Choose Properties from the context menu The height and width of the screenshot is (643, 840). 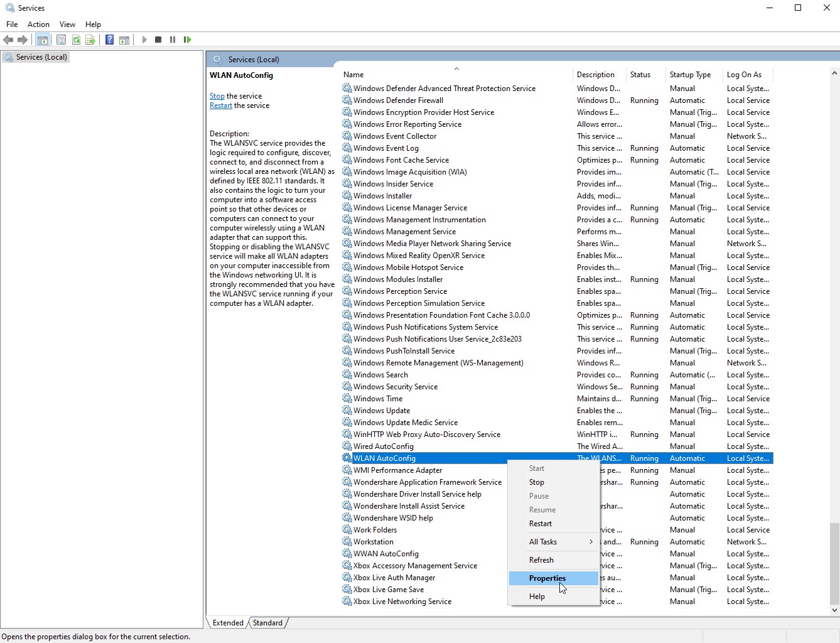coord(546,578)
